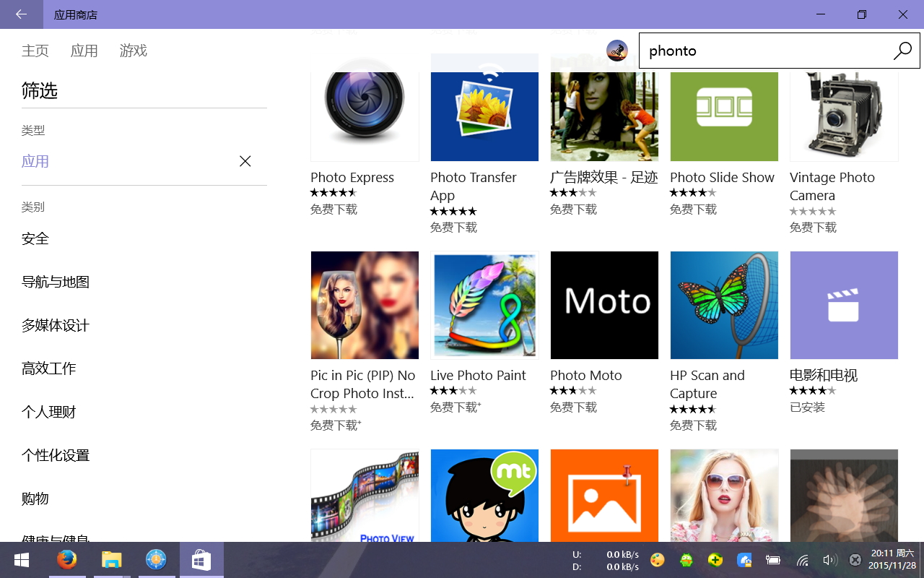Open the HP Scan and Capture butterfly icon
This screenshot has height=578, width=924.
coord(724,305)
